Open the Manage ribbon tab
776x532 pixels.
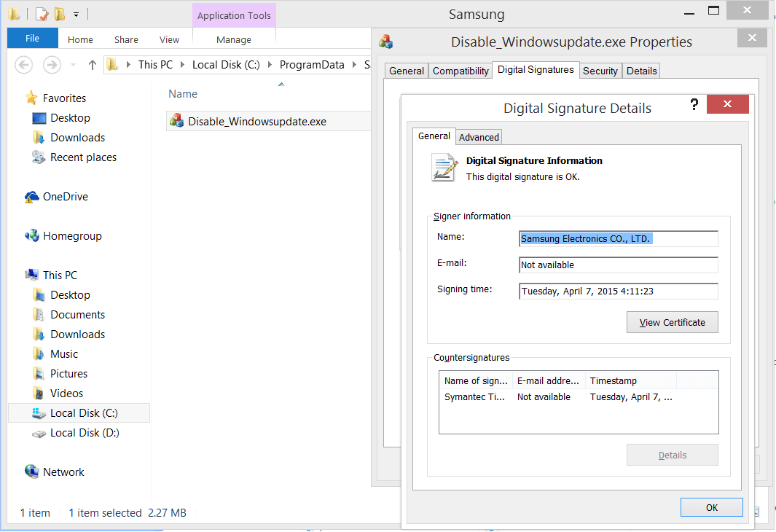click(234, 39)
